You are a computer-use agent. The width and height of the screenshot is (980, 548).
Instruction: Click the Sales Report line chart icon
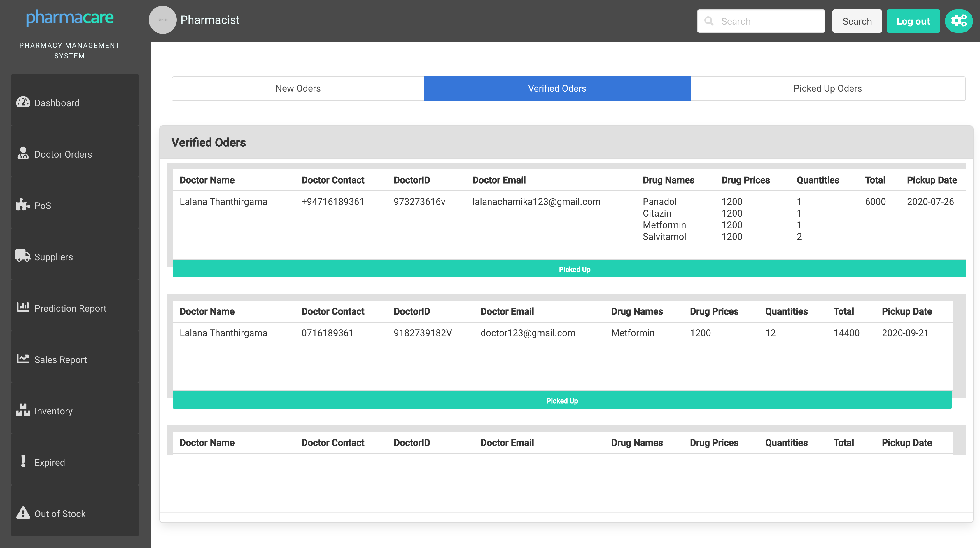[x=23, y=359]
